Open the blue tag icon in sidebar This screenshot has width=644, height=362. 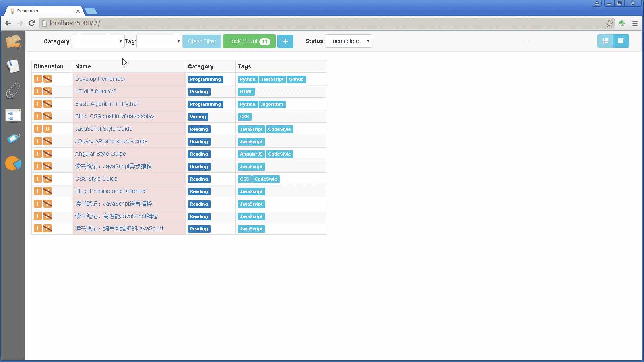pos(14,139)
